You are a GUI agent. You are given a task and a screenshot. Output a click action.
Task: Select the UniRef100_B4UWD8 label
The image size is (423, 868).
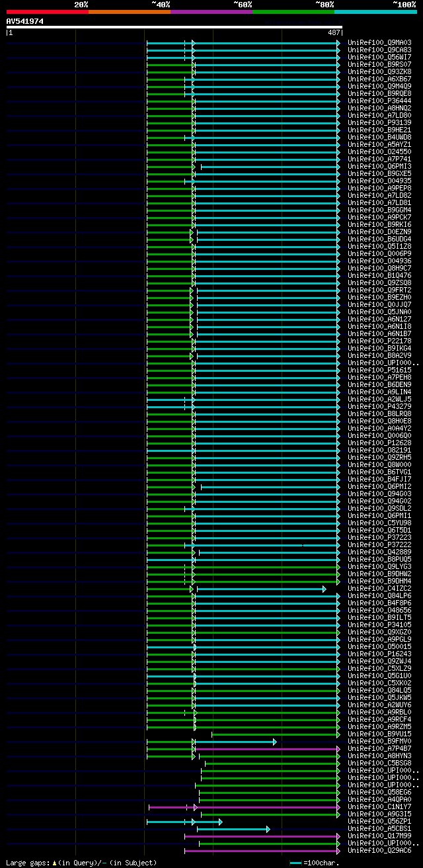tap(379, 137)
